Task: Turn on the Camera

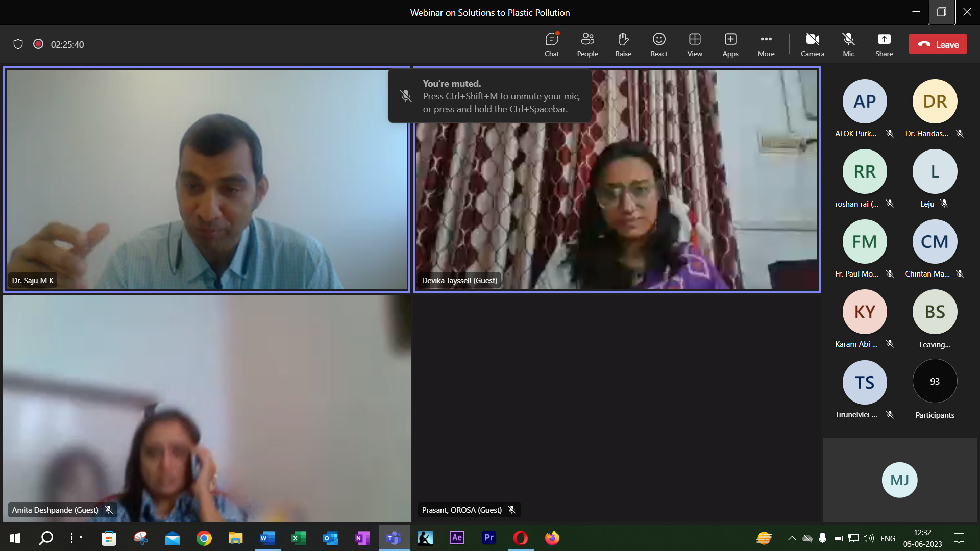Action: [812, 44]
